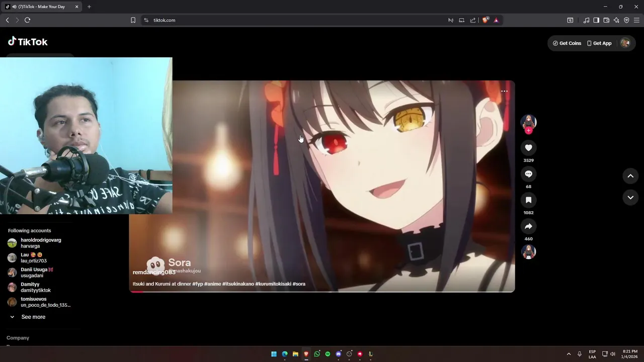This screenshot has width=644, height=362.
Task: Open Get App
Action: tap(599, 43)
